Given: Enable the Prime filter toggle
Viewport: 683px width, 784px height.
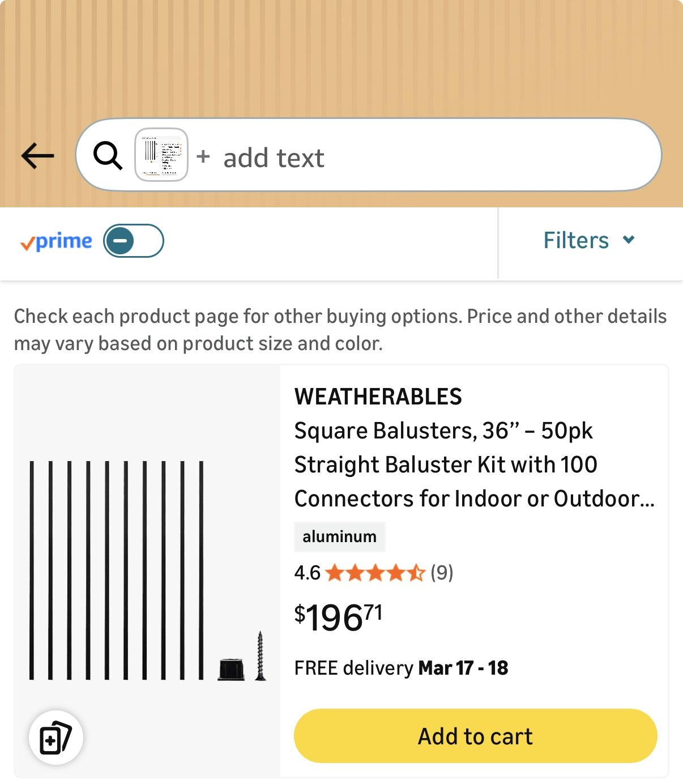Looking at the screenshot, I should (134, 241).
